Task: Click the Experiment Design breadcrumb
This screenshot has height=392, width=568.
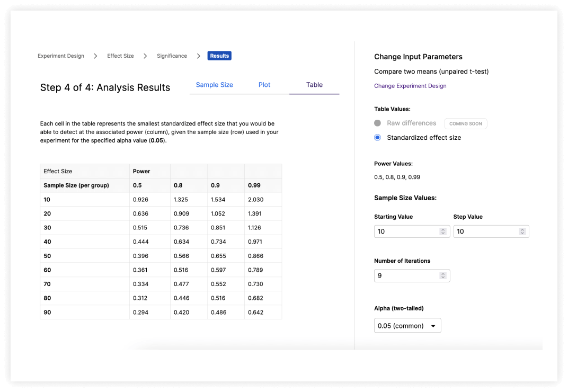Action: pyautogui.click(x=60, y=56)
